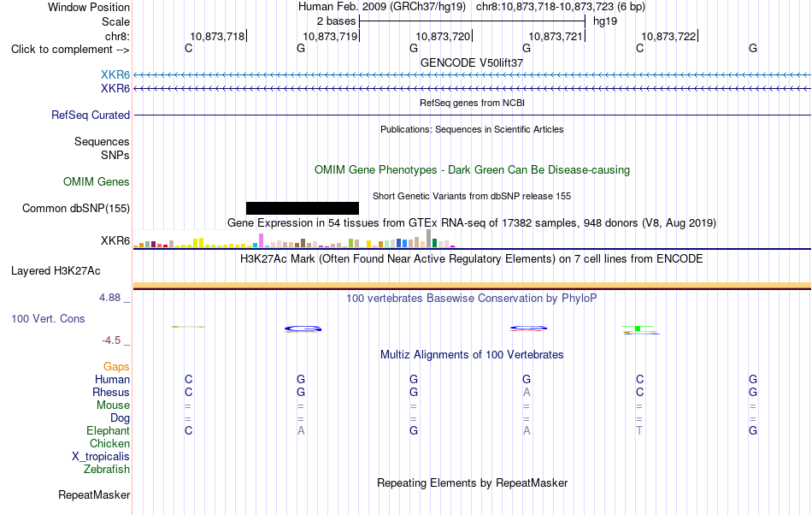This screenshot has height=515, width=812.
Task: Click the Elephant alignment row label
Action: point(108,430)
